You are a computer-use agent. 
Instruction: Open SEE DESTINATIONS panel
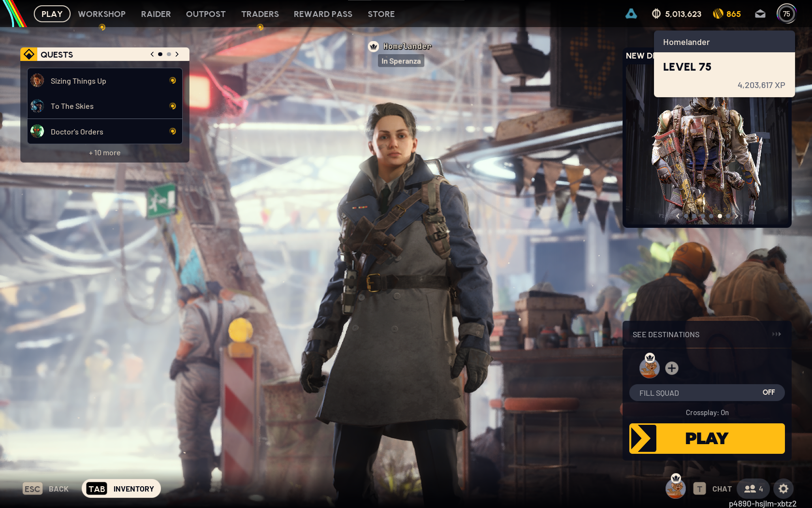707,334
